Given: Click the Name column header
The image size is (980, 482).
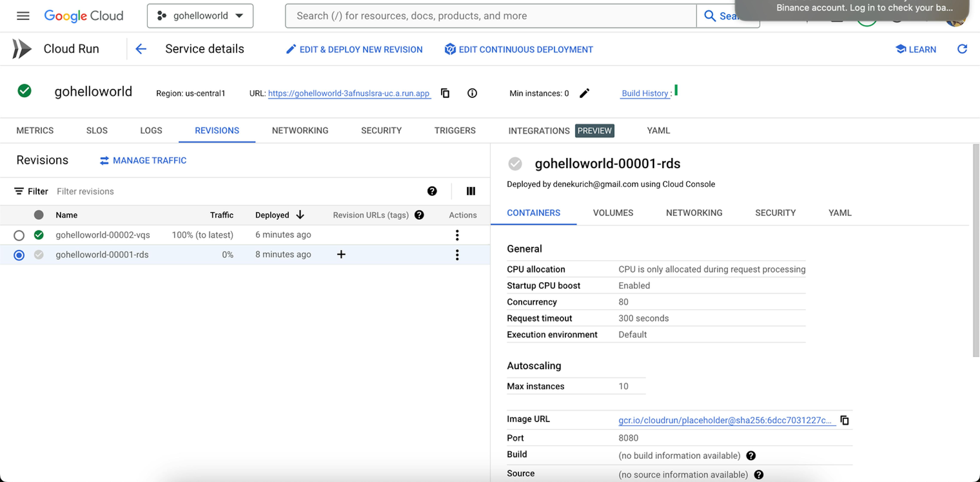Looking at the screenshot, I should [67, 215].
